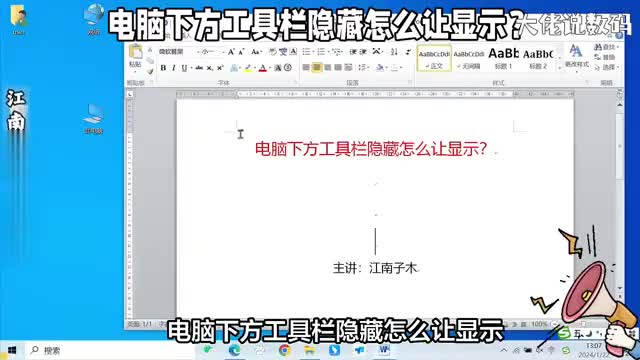Click the Distributed alignment icon

tap(348, 68)
